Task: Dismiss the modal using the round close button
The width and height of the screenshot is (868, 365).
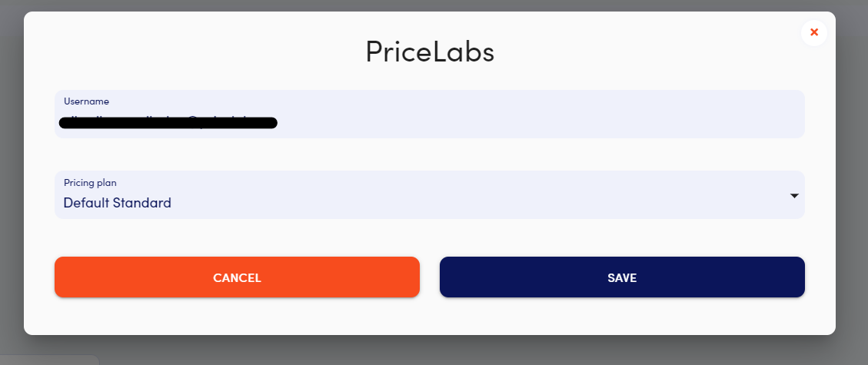Action: coord(813,32)
